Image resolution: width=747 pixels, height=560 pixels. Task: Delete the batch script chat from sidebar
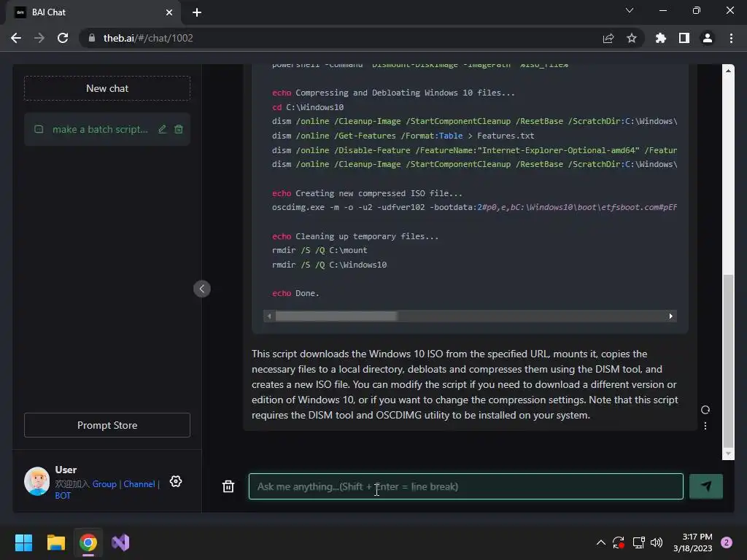(179, 129)
